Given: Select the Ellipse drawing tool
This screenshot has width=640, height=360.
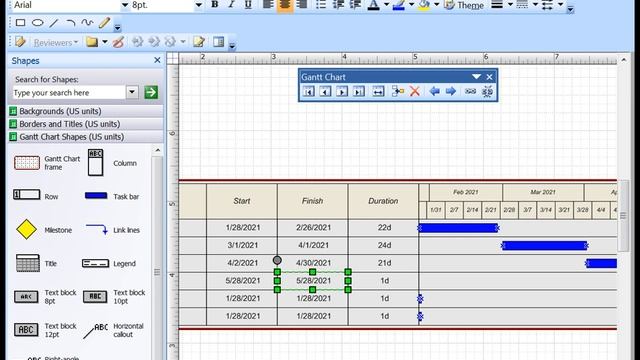Looking at the screenshot, I should tap(38, 23).
